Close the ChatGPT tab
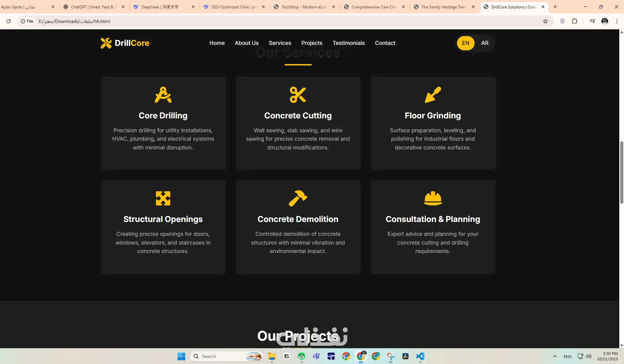This screenshot has height=364, width=624. pos(123,7)
